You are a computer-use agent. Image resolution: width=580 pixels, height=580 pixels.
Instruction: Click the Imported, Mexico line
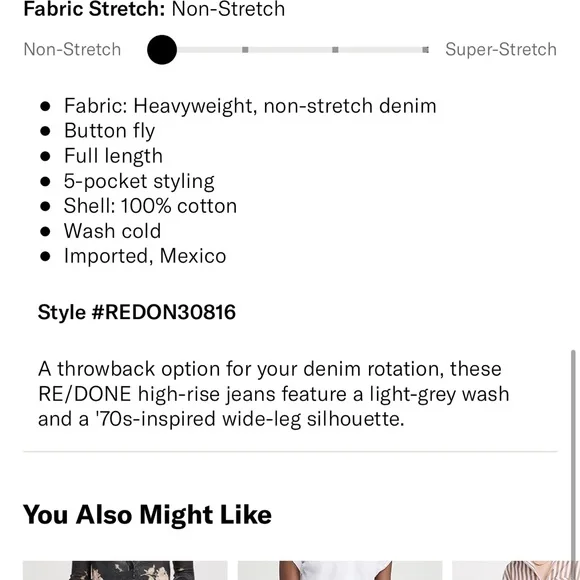tap(145, 256)
